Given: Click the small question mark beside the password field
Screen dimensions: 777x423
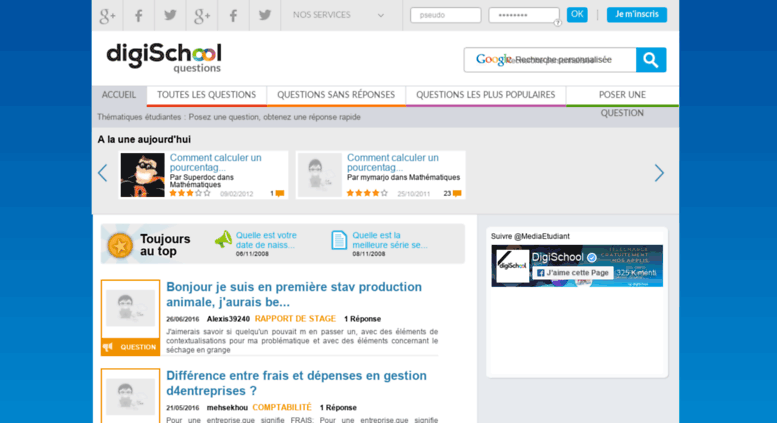Looking at the screenshot, I should pos(557,23).
